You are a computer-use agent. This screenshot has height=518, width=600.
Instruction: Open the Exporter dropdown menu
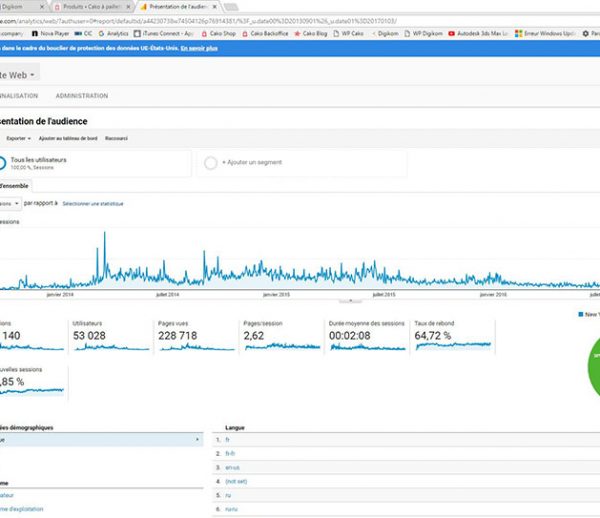tap(18, 138)
